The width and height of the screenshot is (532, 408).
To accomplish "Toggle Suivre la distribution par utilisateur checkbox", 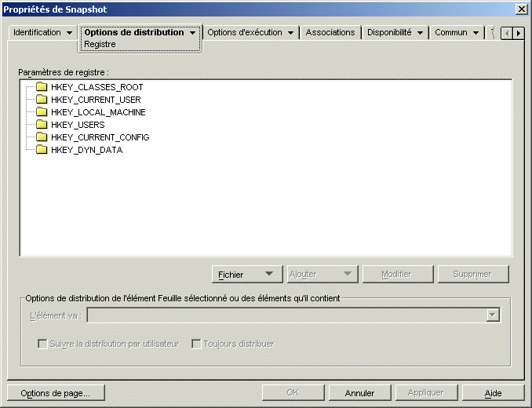I will tap(42, 344).
